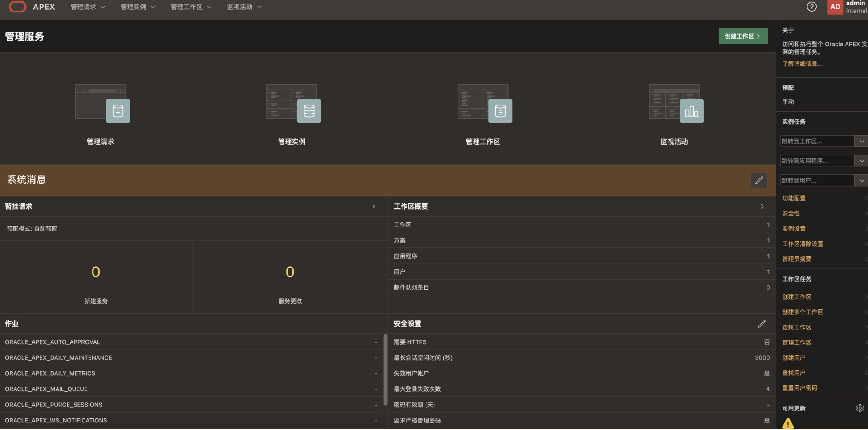Click the 最长会话空闲时间 (秒) row
868x430 pixels.
pyautogui.click(x=582, y=357)
